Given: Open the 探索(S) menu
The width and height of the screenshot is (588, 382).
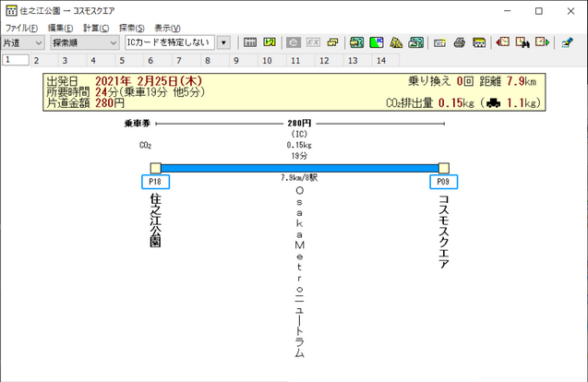Looking at the screenshot, I should (132, 28).
